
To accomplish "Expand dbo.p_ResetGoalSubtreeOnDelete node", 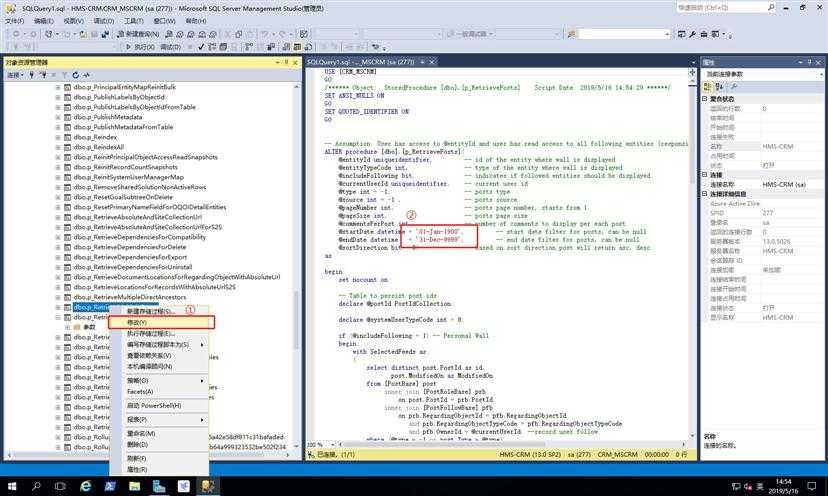I will pyautogui.click(x=58, y=197).
